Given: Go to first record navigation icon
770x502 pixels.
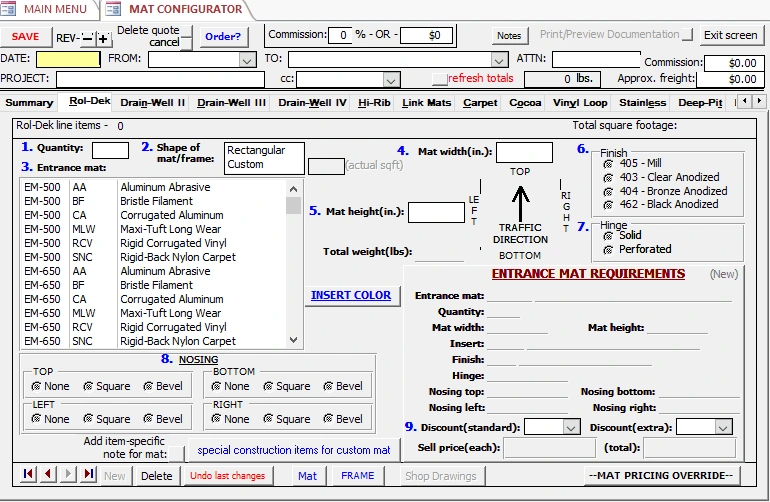Looking at the screenshot, I should pyautogui.click(x=28, y=474).
